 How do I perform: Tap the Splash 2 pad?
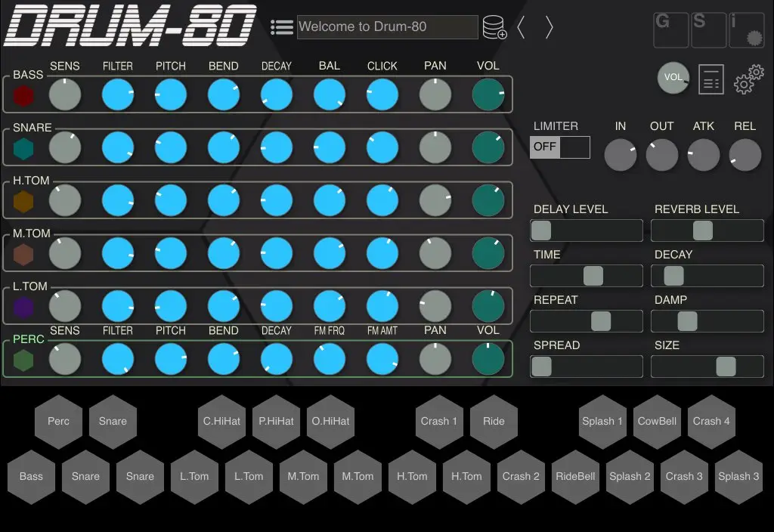630,477
